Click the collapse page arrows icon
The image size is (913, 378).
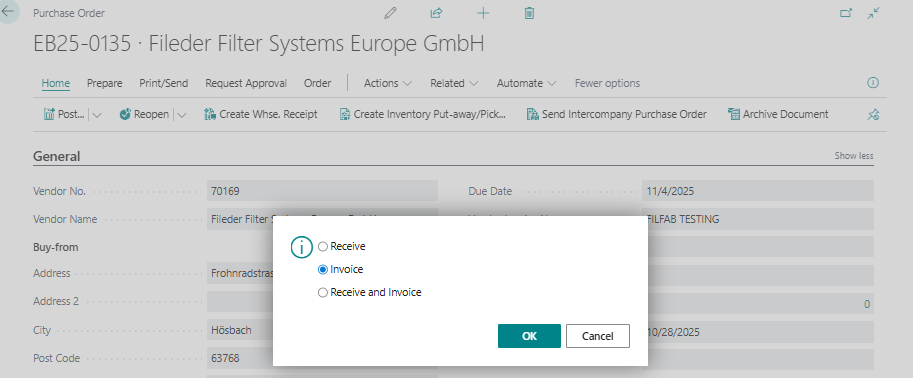pos(873,13)
